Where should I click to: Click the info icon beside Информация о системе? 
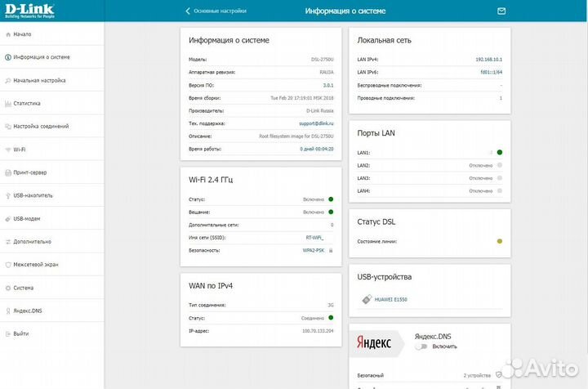pos(8,57)
